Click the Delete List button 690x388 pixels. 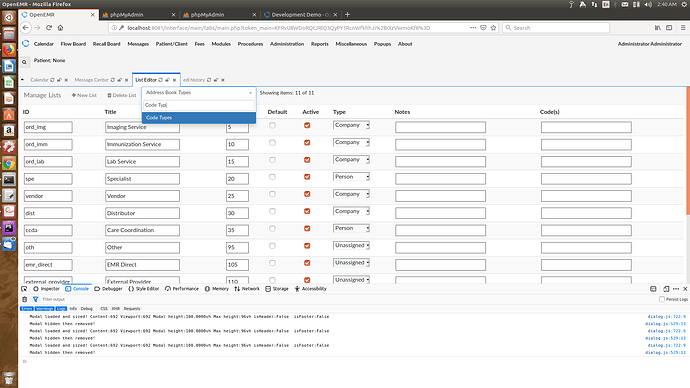pyautogui.click(x=122, y=95)
